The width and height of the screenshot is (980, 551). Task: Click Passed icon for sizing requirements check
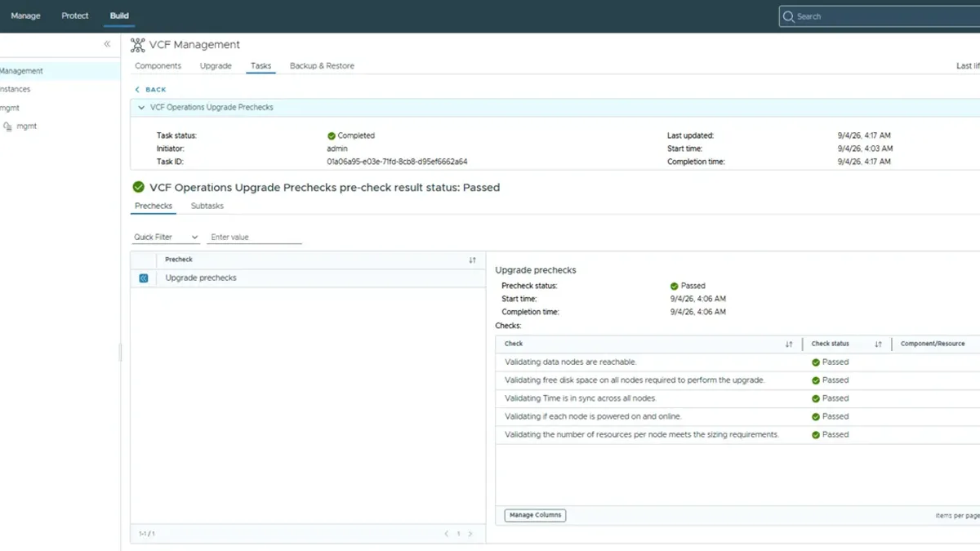816,435
